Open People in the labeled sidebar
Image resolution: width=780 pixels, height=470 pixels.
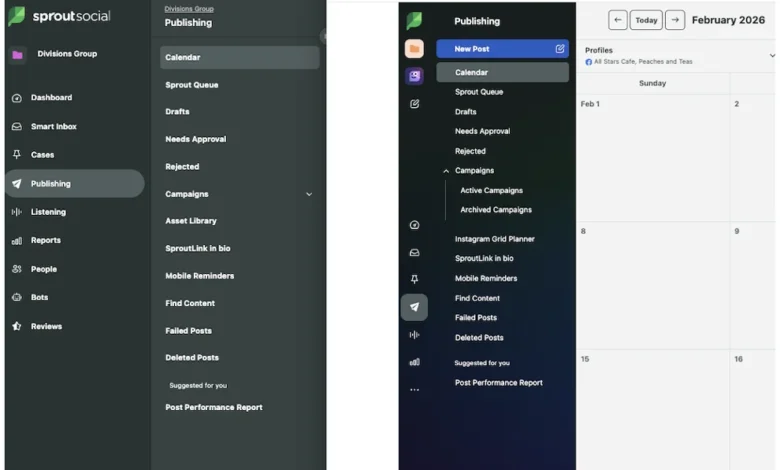[x=43, y=269]
